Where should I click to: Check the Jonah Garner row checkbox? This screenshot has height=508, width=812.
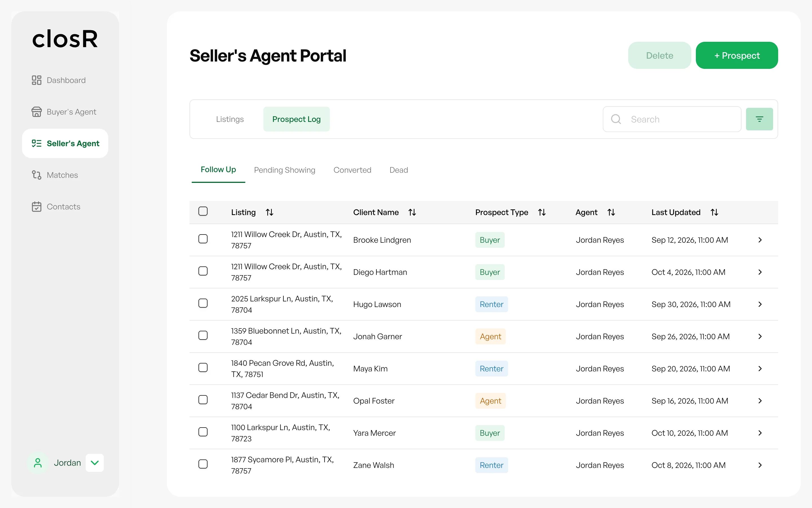click(203, 335)
